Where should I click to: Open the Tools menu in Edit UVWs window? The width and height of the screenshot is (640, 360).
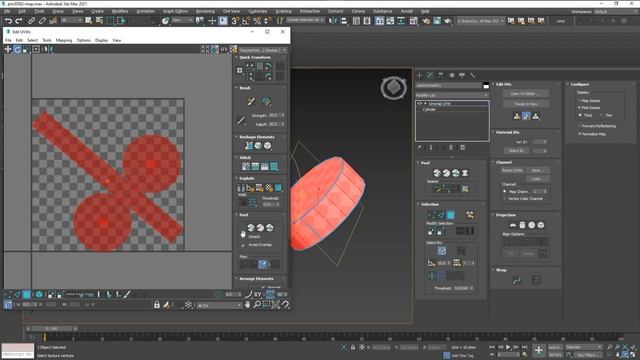(x=47, y=40)
